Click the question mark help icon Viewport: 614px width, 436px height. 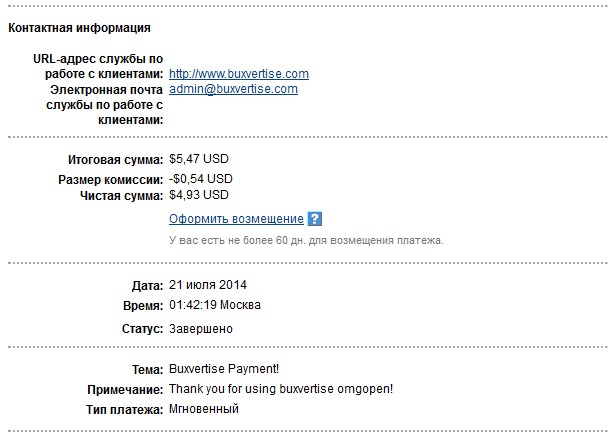[315, 219]
